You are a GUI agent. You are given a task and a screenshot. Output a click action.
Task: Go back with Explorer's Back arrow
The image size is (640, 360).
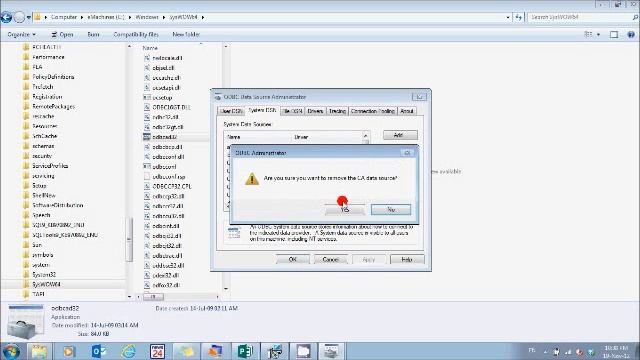[x=6, y=17]
